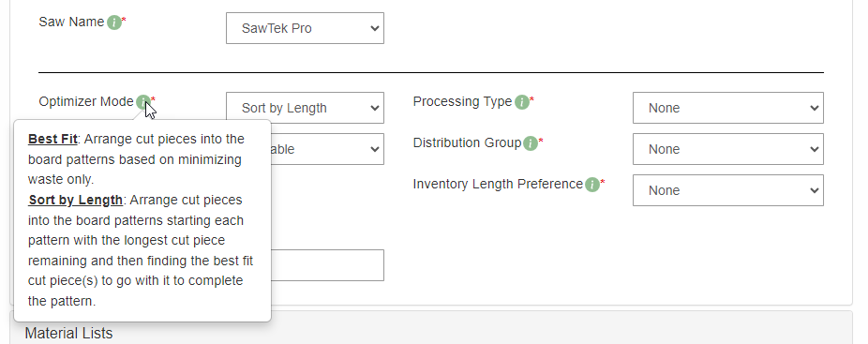
Task: Open the Inventory Length Preference dropdown
Action: pos(728,190)
